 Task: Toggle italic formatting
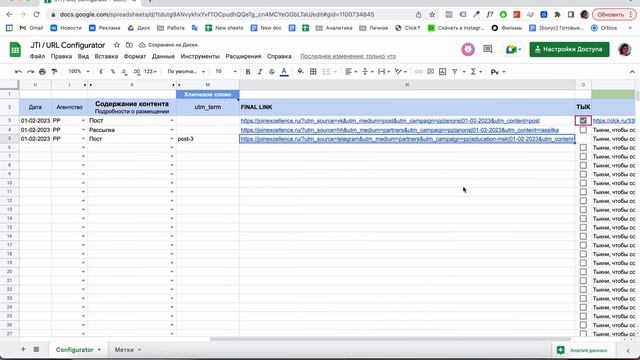260,72
